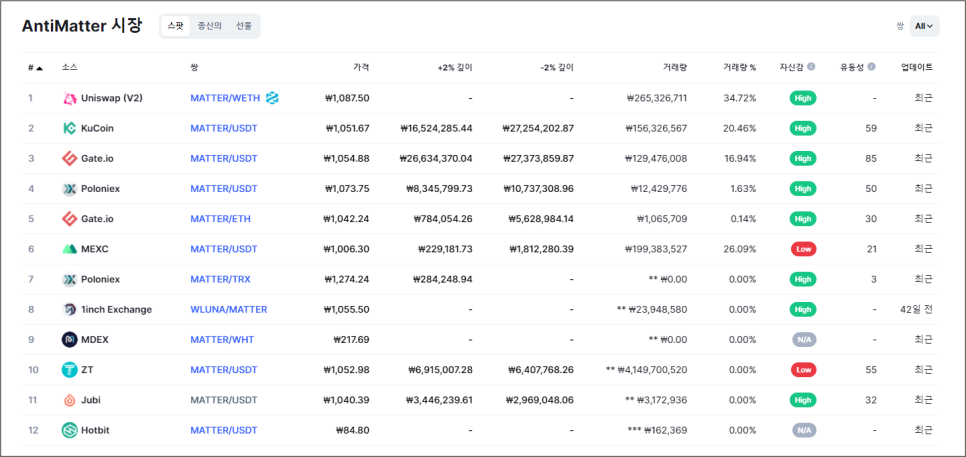
Task: Click the Hotbit exchange logo icon
Action: 70,430
